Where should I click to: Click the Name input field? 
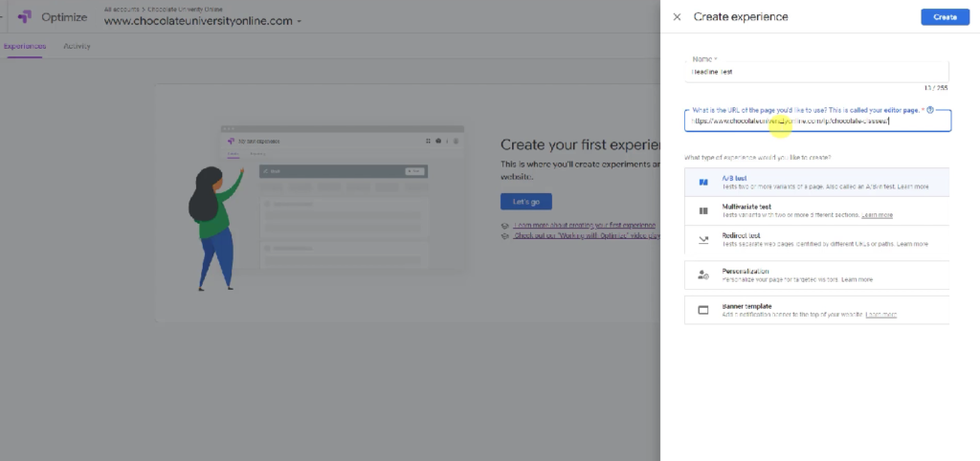tap(816, 72)
